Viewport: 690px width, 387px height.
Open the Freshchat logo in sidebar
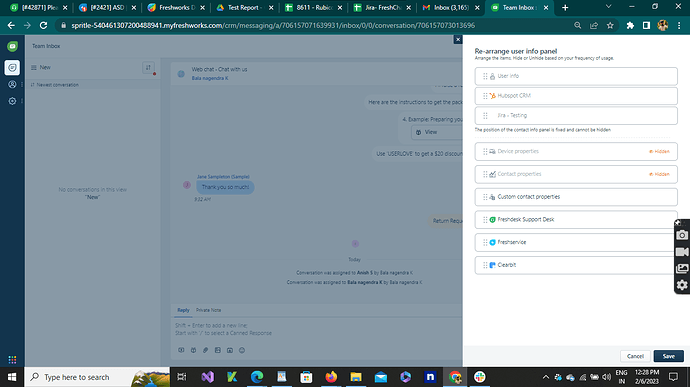12,46
